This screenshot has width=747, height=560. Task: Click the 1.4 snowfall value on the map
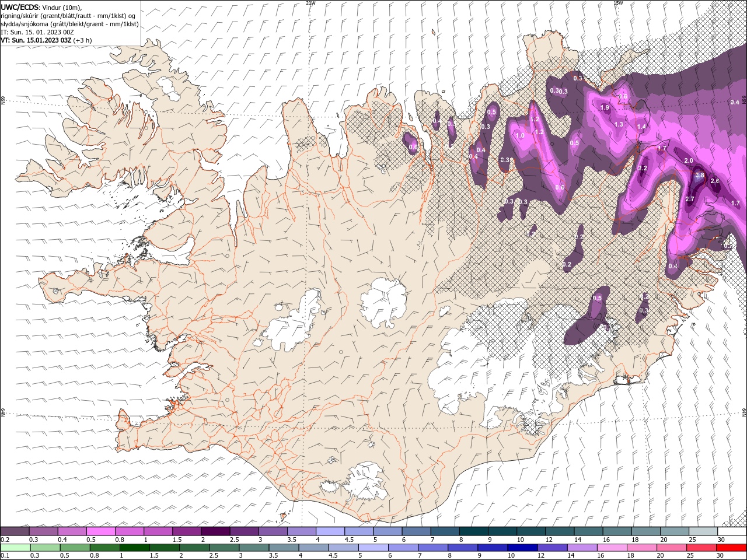[x=641, y=127]
